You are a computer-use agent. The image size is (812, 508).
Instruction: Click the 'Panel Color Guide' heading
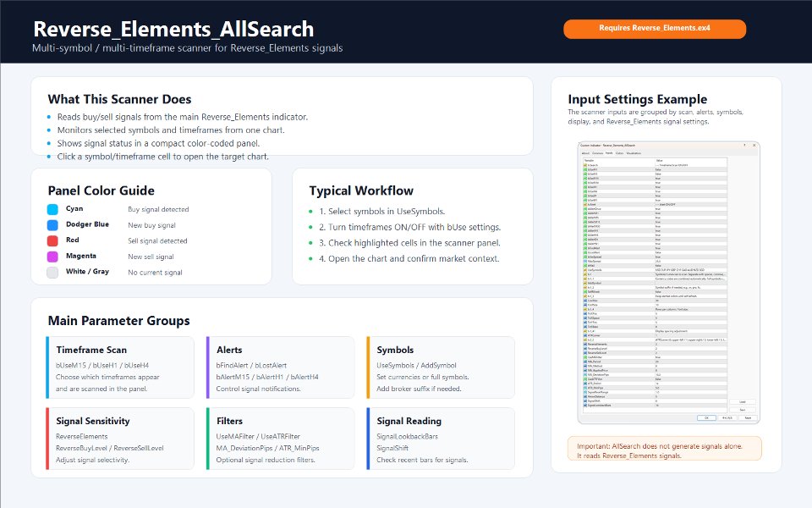pyautogui.click(x=101, y=190)
